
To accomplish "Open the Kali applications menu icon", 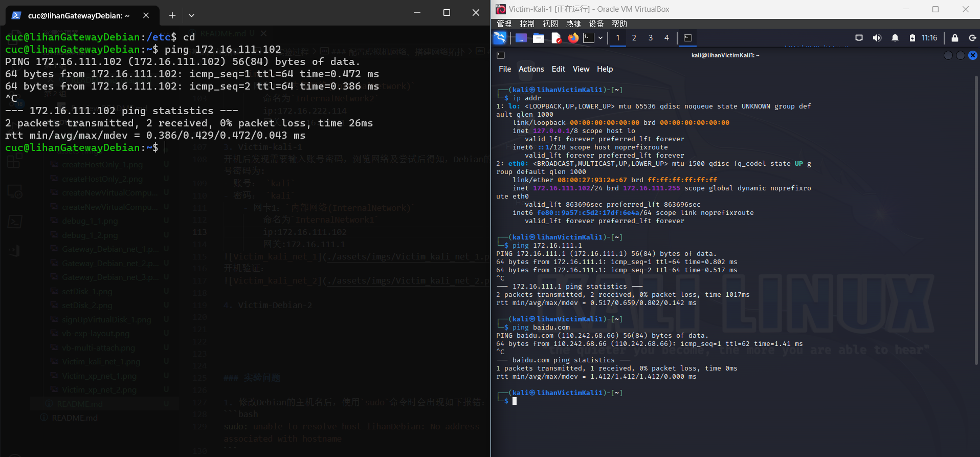I will pyautogui.click(x=500, y=38).
